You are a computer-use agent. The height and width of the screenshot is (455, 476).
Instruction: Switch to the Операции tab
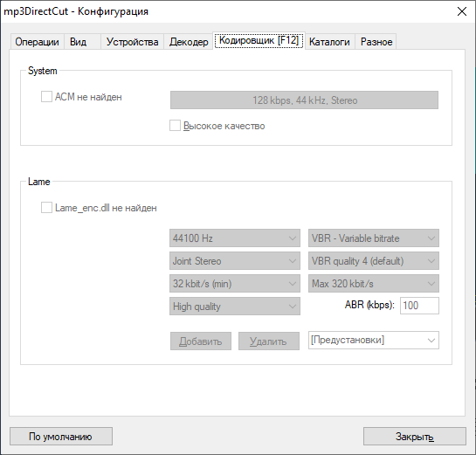[37, 42]
